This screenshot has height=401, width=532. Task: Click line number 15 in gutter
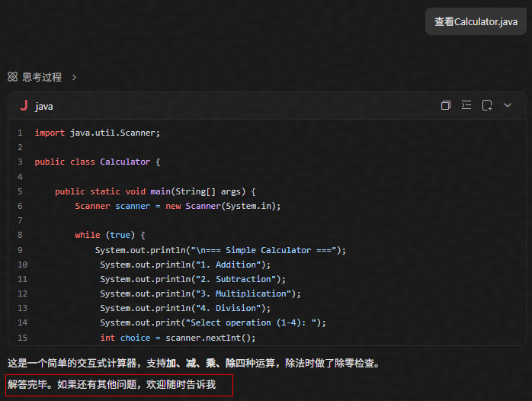click(x=22, y=338)
